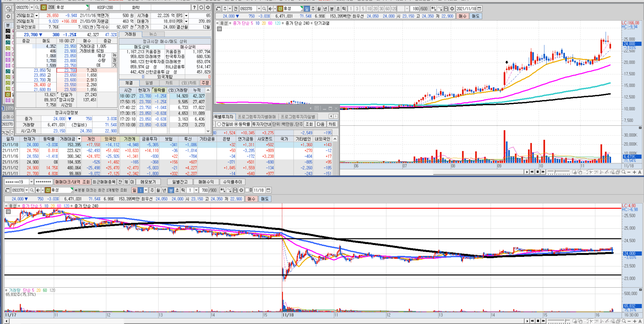Open the EPS dropdown arrow
Image resolution: width=644 pixels, height=324 pixels.
point(186,16)
